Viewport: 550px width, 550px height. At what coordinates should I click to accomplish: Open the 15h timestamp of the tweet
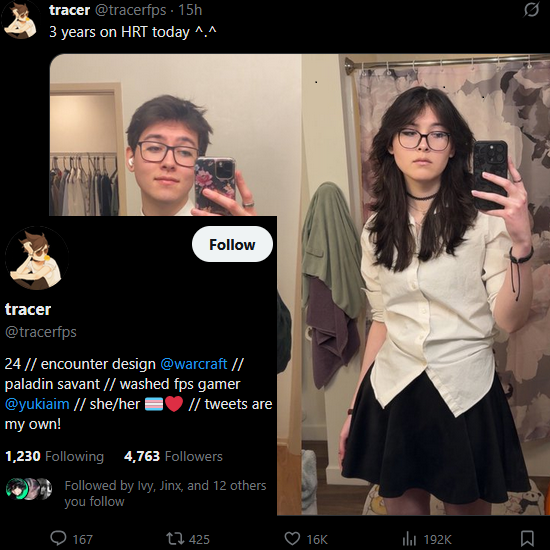(x=190, y=10)
